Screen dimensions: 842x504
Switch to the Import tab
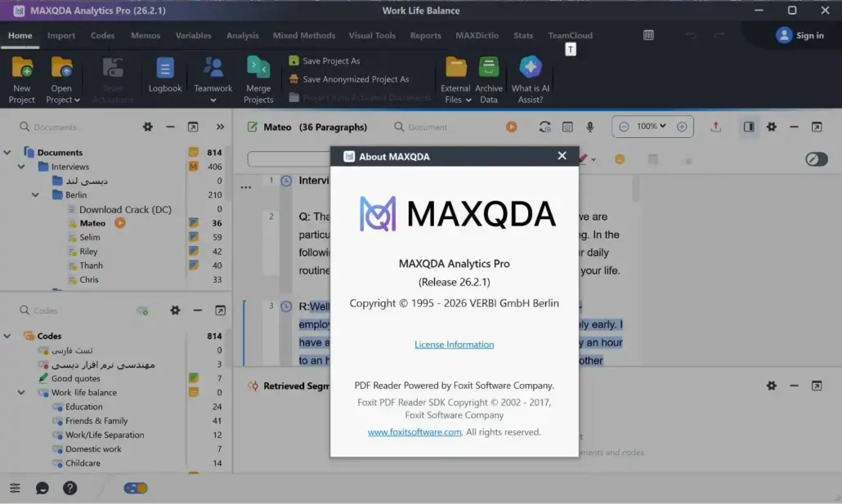pyautogui.click(x=61, y=35)
